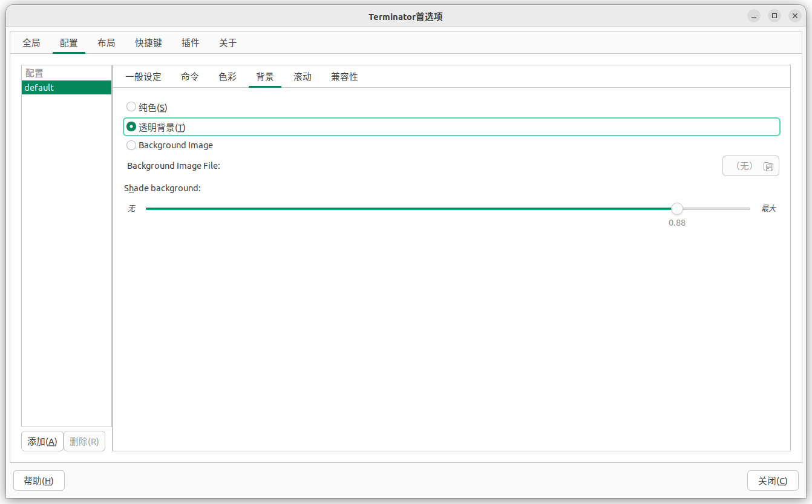Viewport: 812px width, 504px height.
Task: Open the 一般设定 sub-tab
Action: click(x=143, y=77)
